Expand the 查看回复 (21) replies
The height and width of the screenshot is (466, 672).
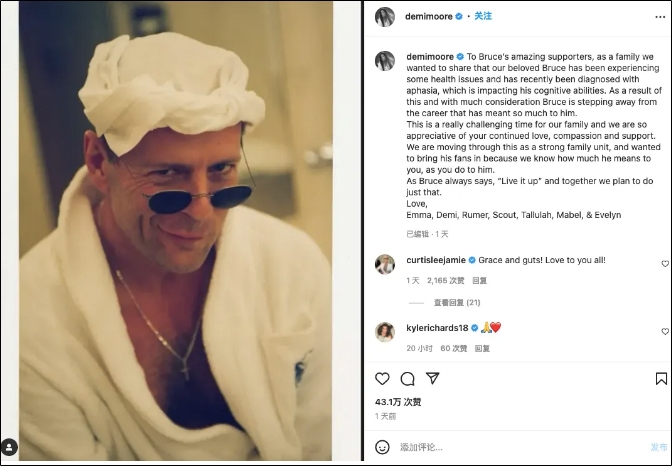click(457, 303)
